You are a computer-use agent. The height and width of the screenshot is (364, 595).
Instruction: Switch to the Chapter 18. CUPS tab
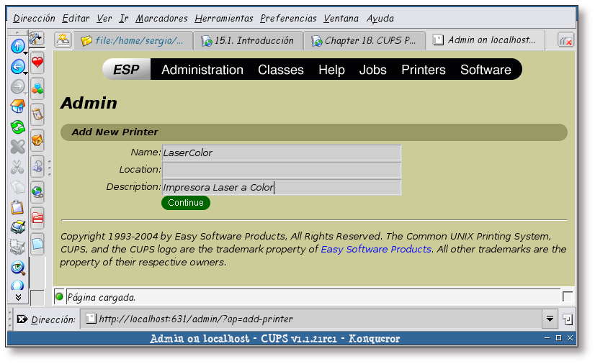pyautogui.click(x=364, y=41)
